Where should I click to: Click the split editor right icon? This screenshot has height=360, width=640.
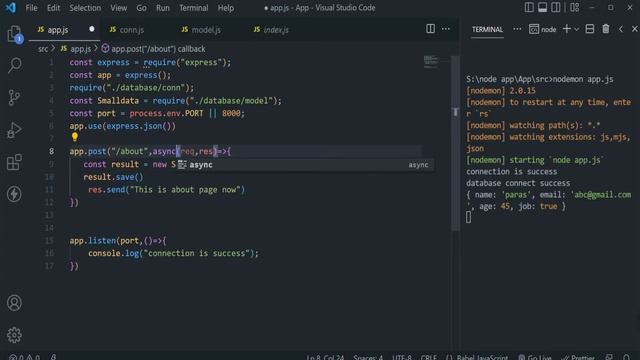430,29
